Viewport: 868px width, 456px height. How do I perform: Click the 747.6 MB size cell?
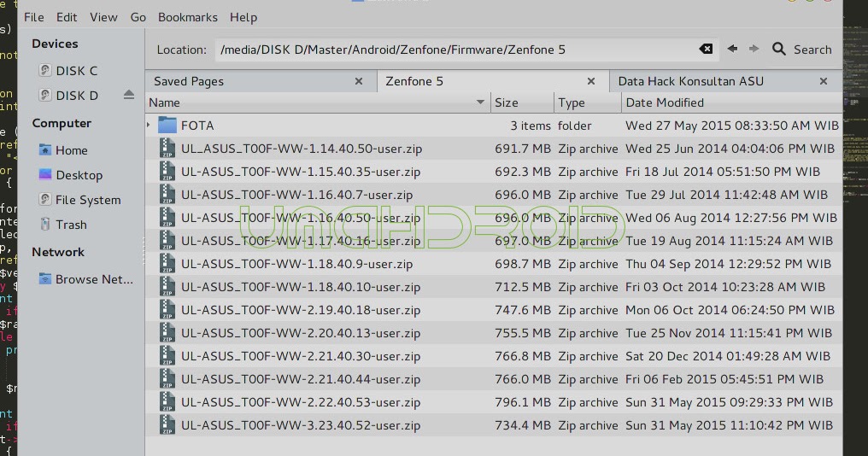tap(523, 310)
